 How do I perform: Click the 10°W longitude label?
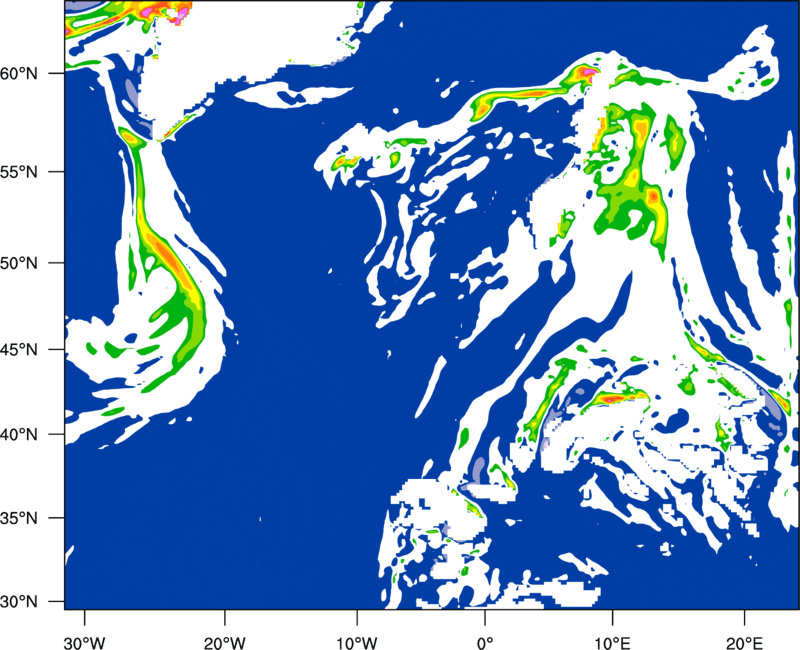(x=357, y=643)
